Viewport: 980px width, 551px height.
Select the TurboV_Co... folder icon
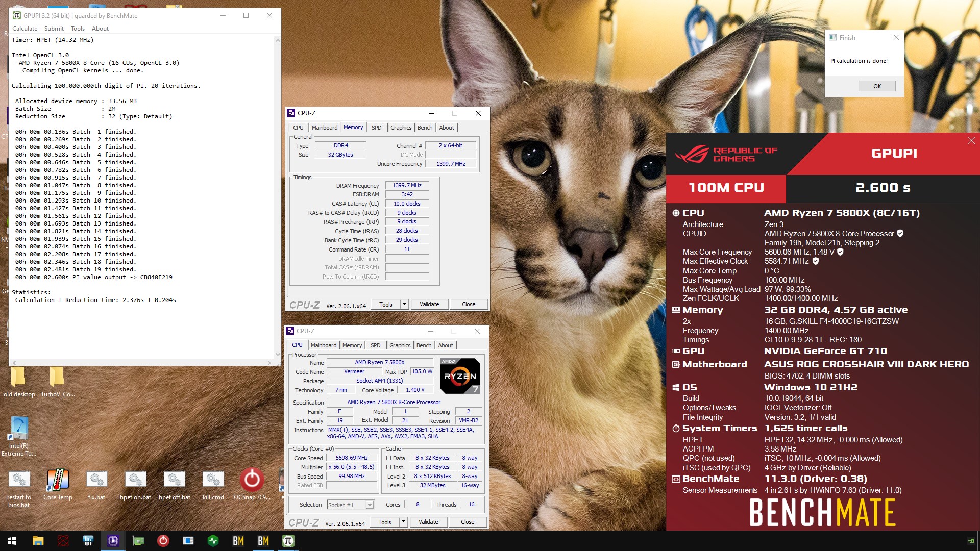57,383
